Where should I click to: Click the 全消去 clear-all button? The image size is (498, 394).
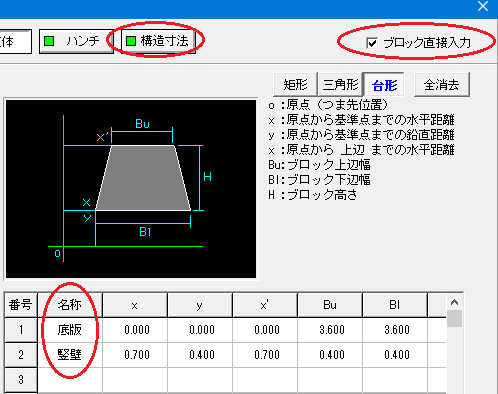pyautogui.click(x=441, y=85)
